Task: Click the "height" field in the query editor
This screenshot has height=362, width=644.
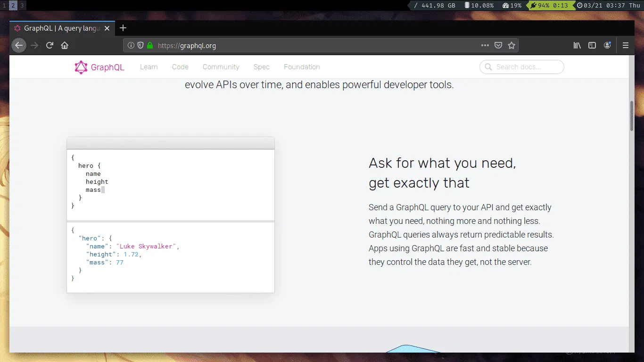Action: coord(97,181)
